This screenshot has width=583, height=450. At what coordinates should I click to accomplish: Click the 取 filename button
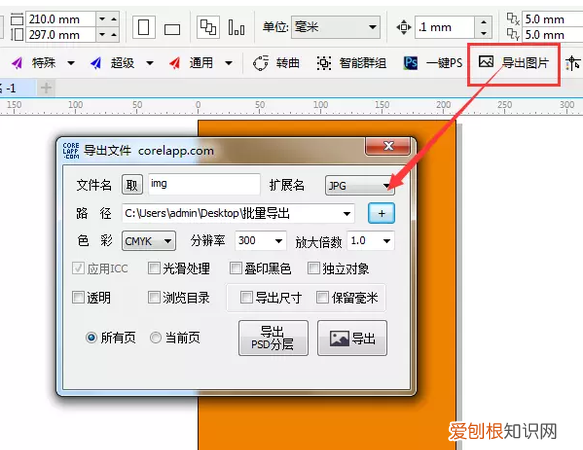pyautogui.click(x=132, y=185)
